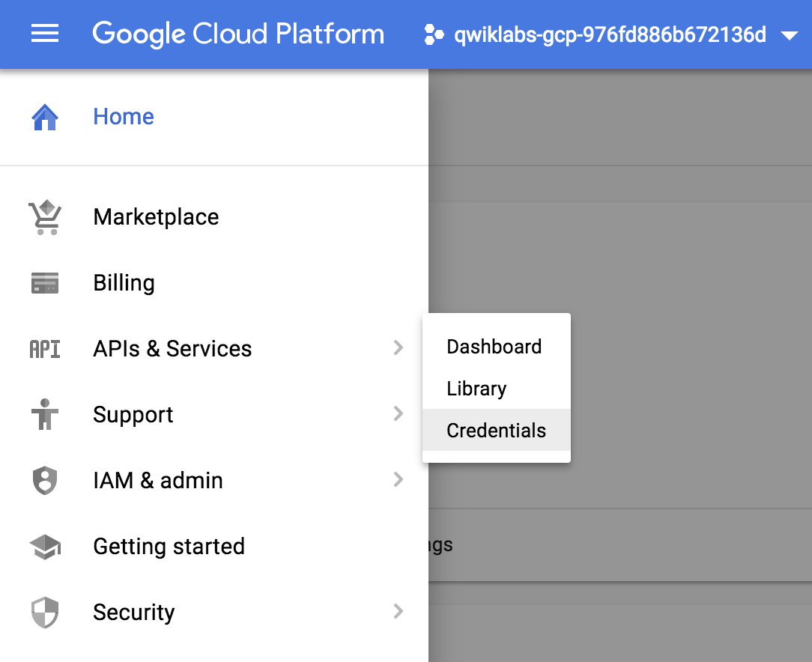Viewport: 812px width, 662px height.
Task: Click the project icon beside project name
Action: pos(434,34)
